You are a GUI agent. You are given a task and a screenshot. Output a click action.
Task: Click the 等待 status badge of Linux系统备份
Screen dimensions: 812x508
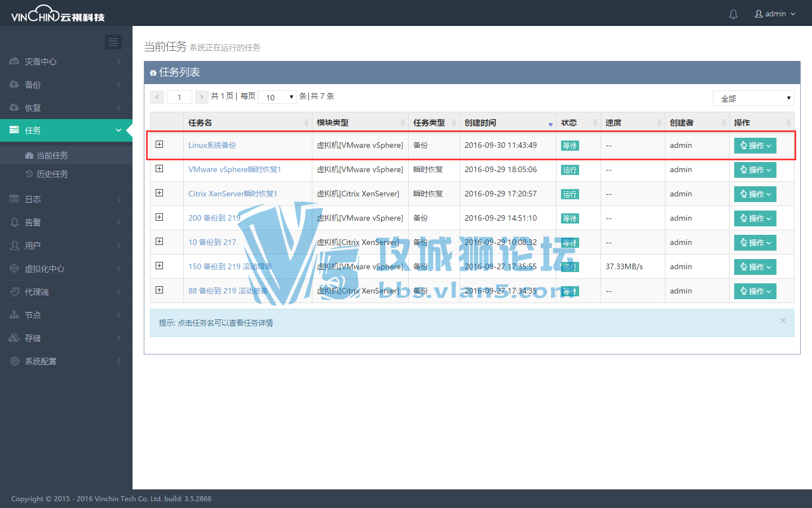(x=570, y=146)
